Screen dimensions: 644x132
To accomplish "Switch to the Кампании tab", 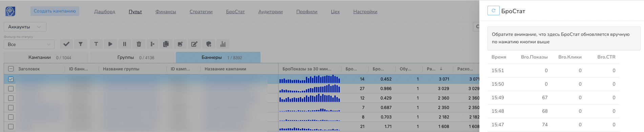I will tap(46, 58).
